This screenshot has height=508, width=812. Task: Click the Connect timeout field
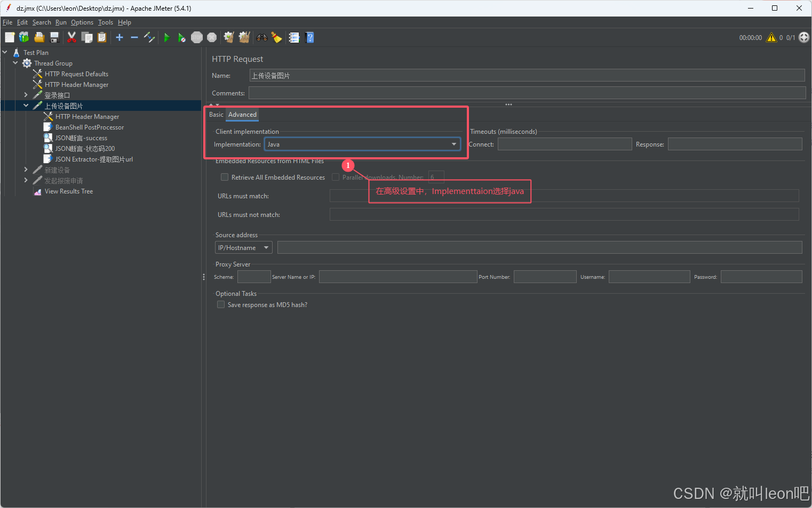pyautogui.click(x=564, y=144)
